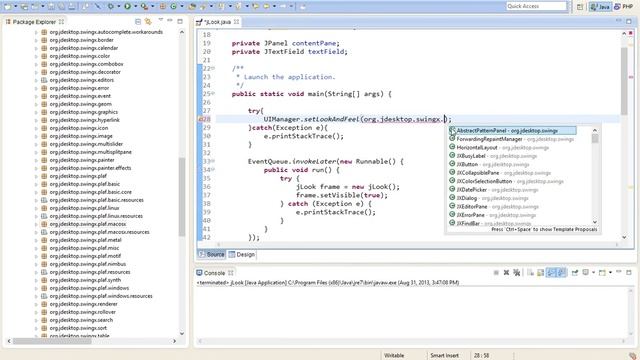The height and width of the screenshot is (360, 640).
Task: Open the dropdown beside External Tools icon
Action: pyautogui.click(x=153, y=7)
